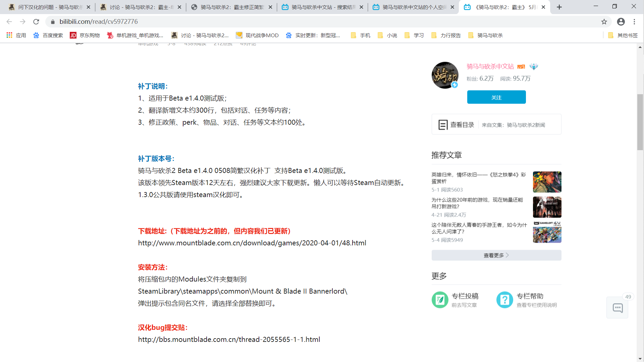
Task: Click the browser back arrow
Action: click(x=9, y=21)
